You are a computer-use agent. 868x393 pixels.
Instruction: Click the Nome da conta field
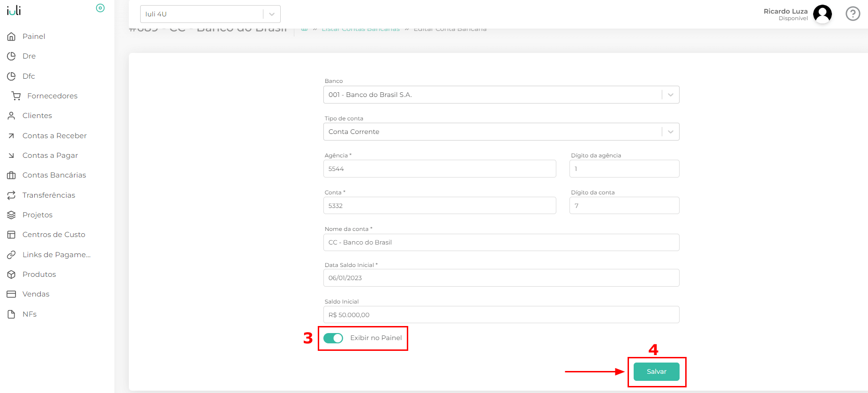coord(501,243)
